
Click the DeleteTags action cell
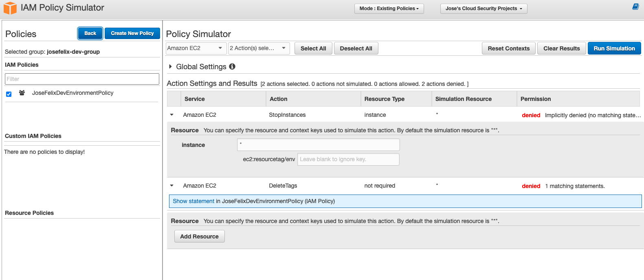[x=283, y=186]
